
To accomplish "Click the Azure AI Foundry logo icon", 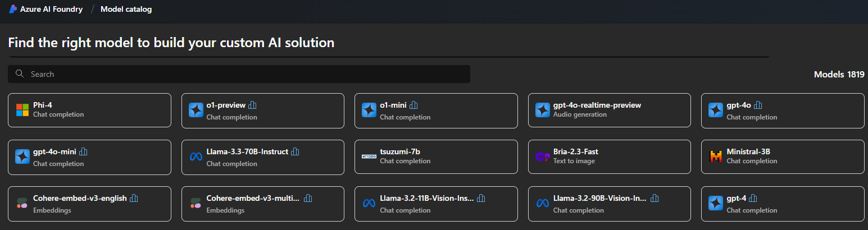I will 12,9.
